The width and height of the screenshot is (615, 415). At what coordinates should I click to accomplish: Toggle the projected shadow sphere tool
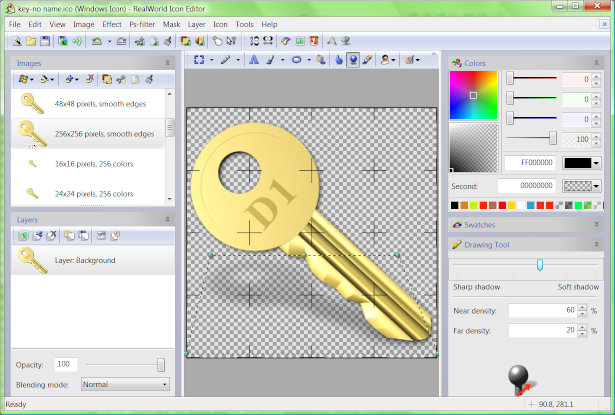pos(353,60)
